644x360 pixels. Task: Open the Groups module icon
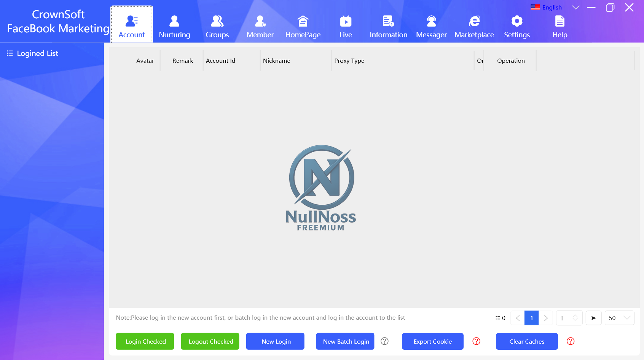(217, 21)
